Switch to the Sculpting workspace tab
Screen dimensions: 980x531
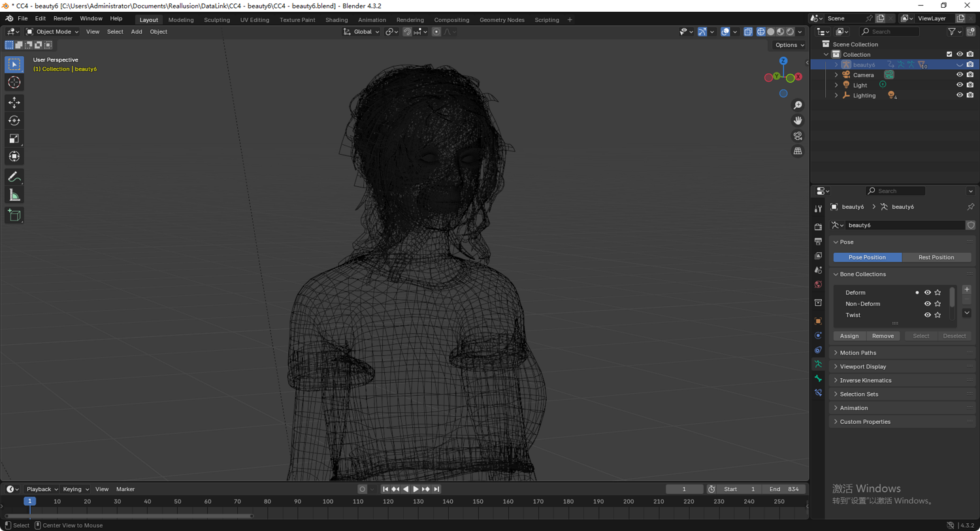pos(217,20)
